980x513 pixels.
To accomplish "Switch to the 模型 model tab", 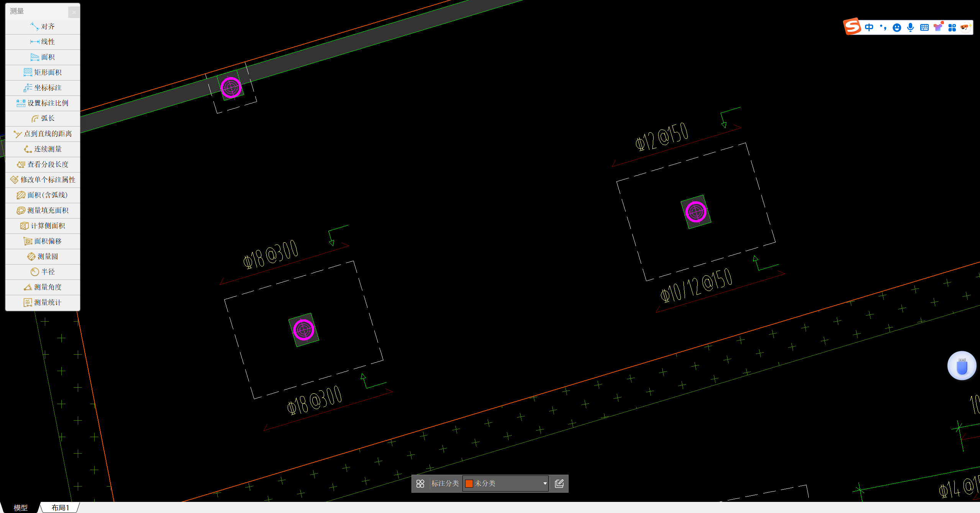I will coord(21,508).
